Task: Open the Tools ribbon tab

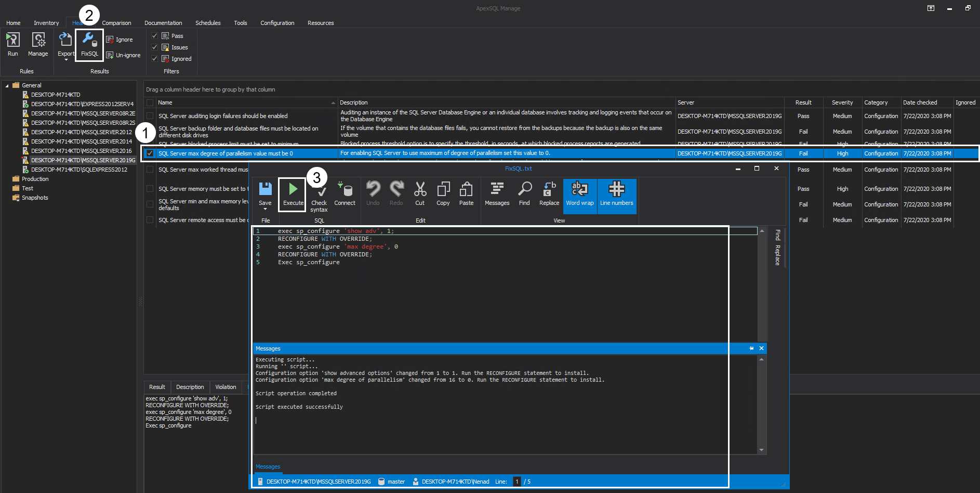Action: [x=241, y=23]
